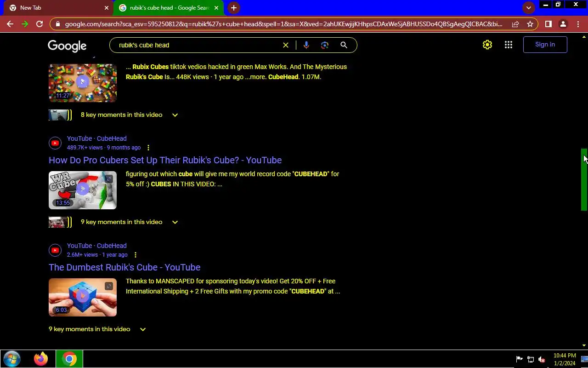Click the URL address bar
Screen dimensions: 588x368
tap(283, 24)
